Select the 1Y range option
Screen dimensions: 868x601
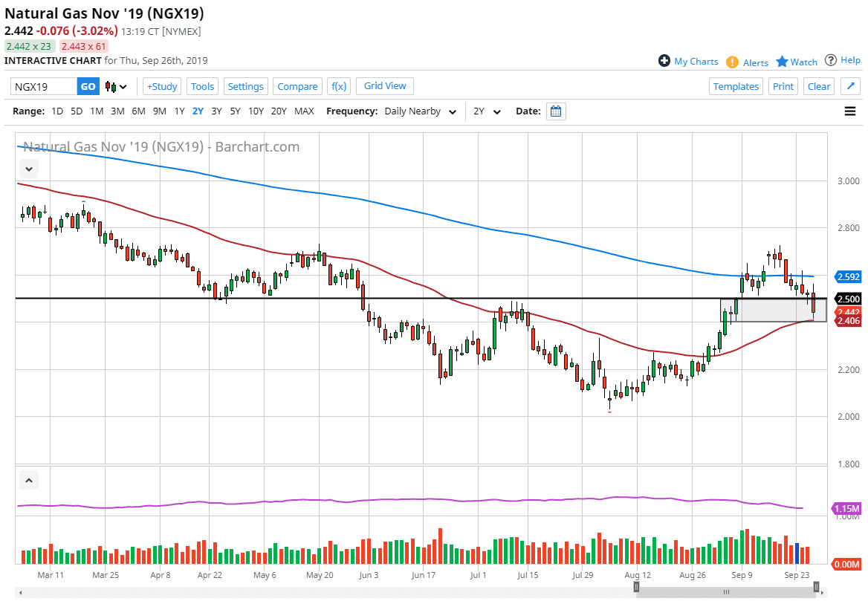(179, 111)
